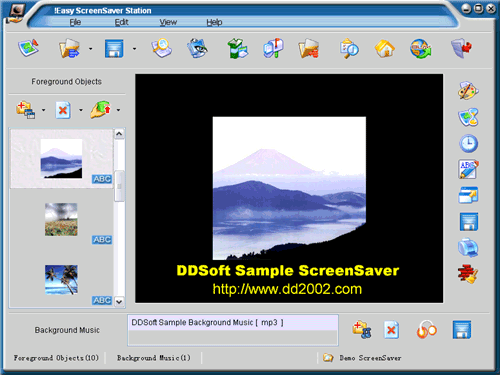Open the Edit menu
The width and height of the screenshot is (500, 375).
tap(121, 22)
